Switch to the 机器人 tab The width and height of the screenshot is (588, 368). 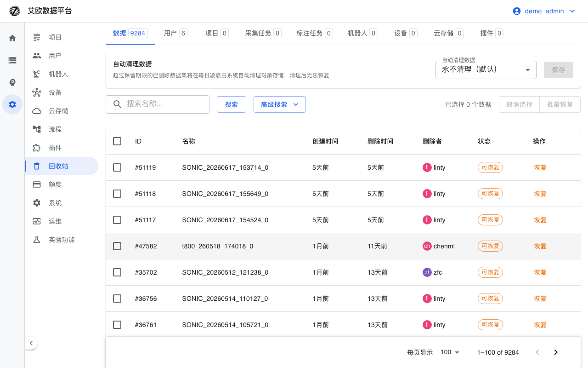[x=363, y=33]
